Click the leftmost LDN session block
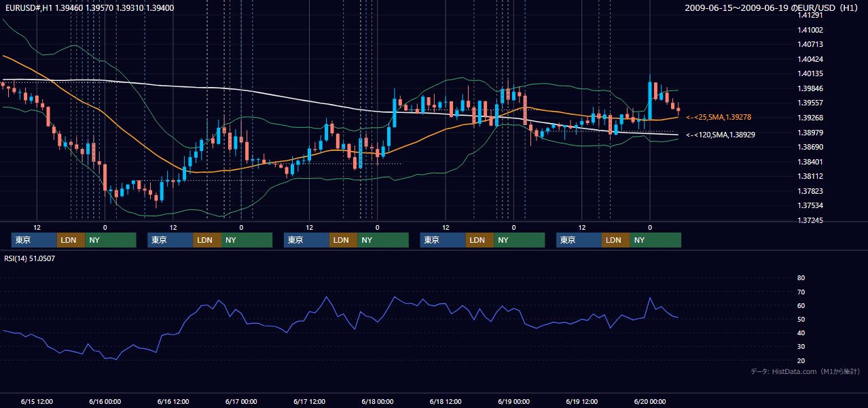The height and width of the screenshot is (408, 868). coord(71,240)
